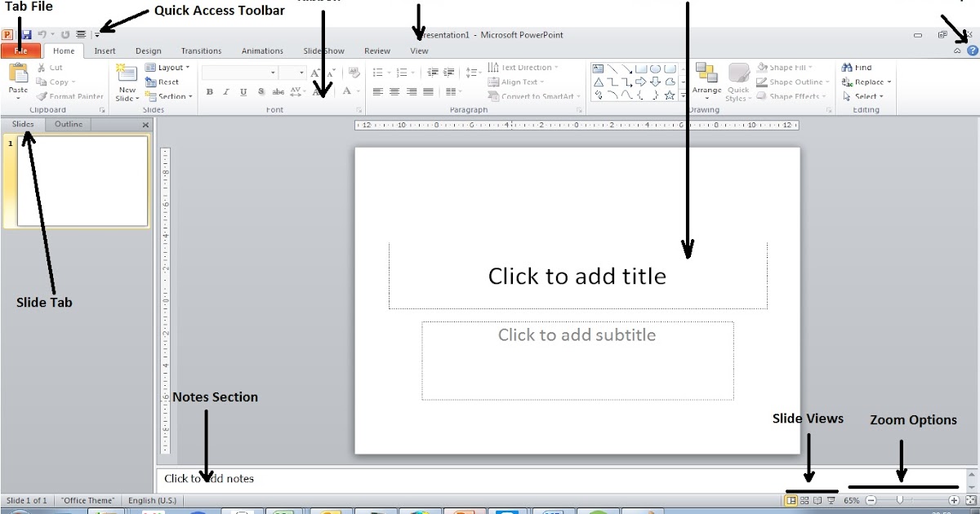Switch to the Outline tab
This screenshot has width=980, height=514.
point(68,124)
